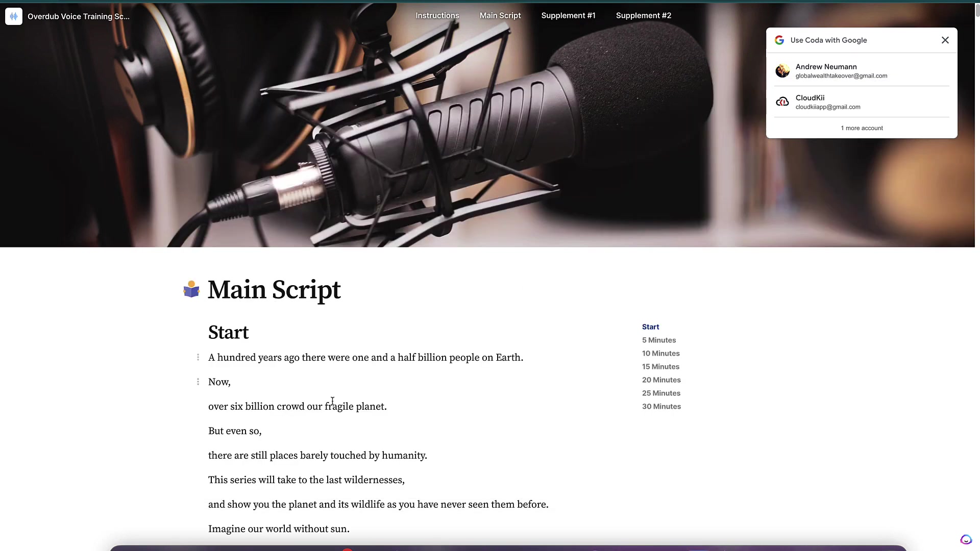The width and height of the screenshot is (980, 551).
Task: Click the Start heading in the script
Action: [x=228, y=333]
